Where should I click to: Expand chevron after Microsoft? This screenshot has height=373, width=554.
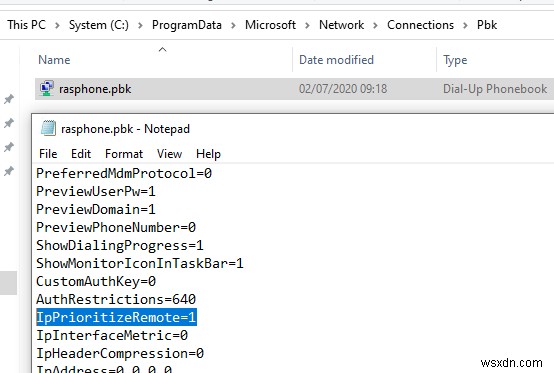click(307, 25)
